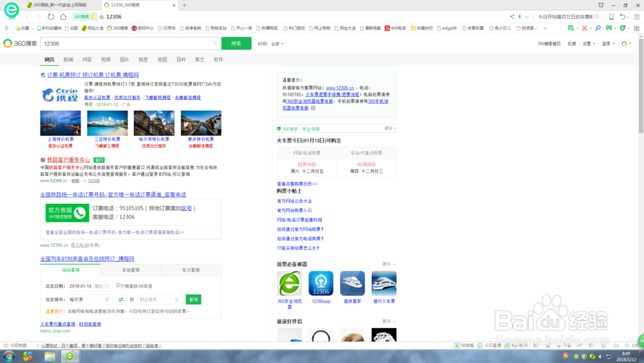Click the green 查询 train search button
The height and width of the screenshot is (363, 644).
click(193, 300)
